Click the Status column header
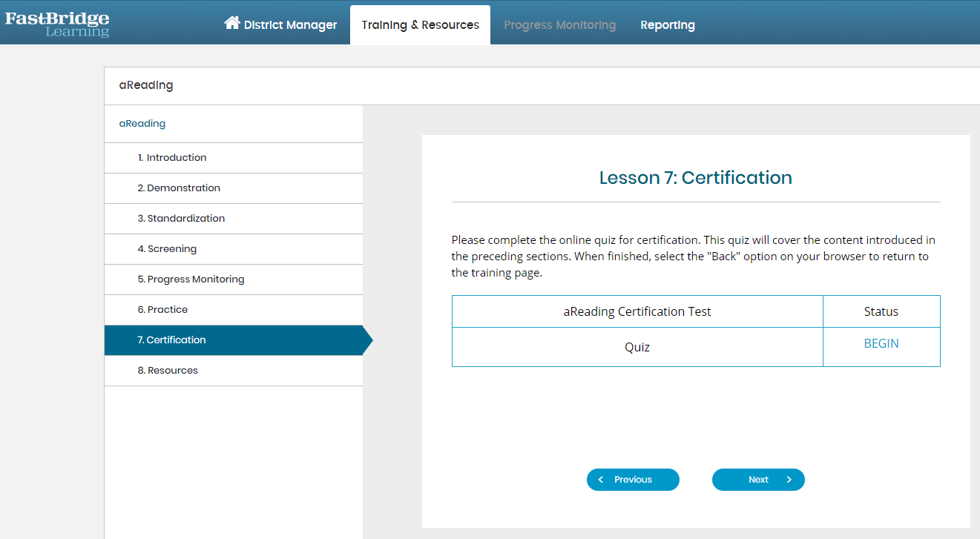Screen dimensions: 980x539 [881, 311]
